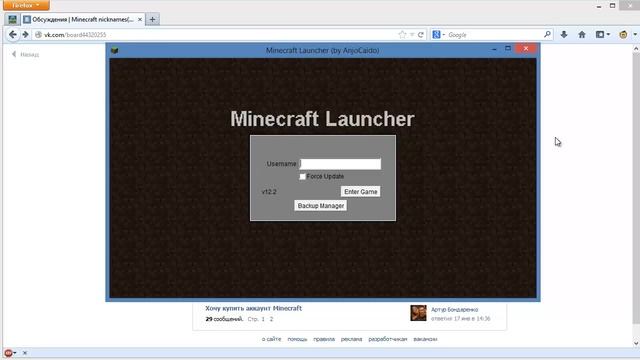Click the Enter Game button
The height and width of the screenshot is (360, 640).
pyautogui.click(x=360, y=191)
